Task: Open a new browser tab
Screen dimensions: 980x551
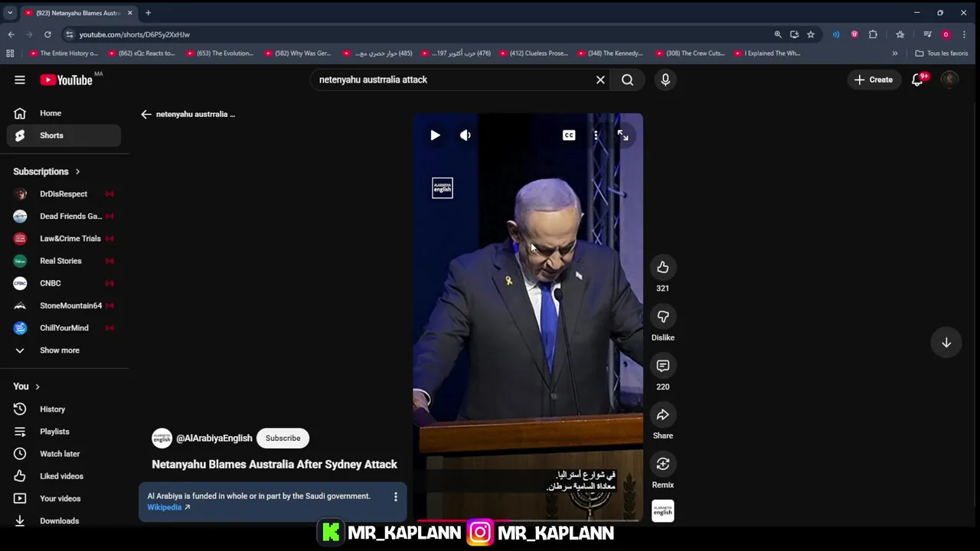Action: [148, 13]
